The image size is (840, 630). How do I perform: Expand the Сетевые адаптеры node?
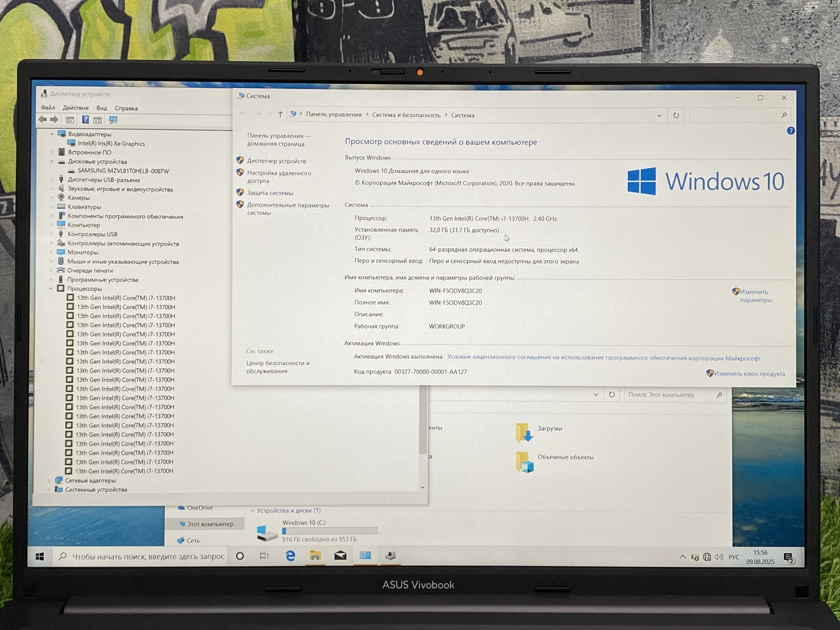[49, 480]
